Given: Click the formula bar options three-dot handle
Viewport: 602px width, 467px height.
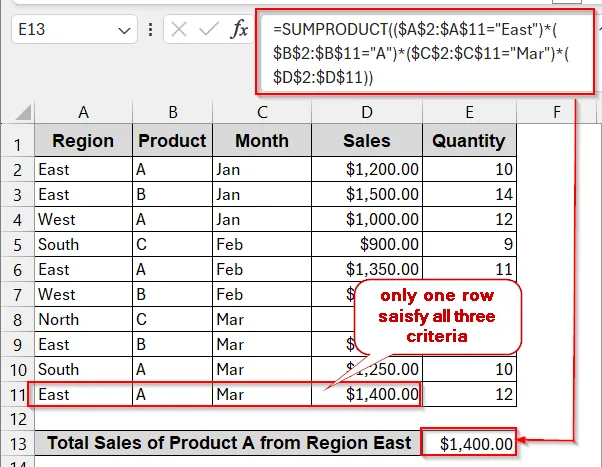Looking at the screenshot, I should pyautogui.click(x=150, y=29).
